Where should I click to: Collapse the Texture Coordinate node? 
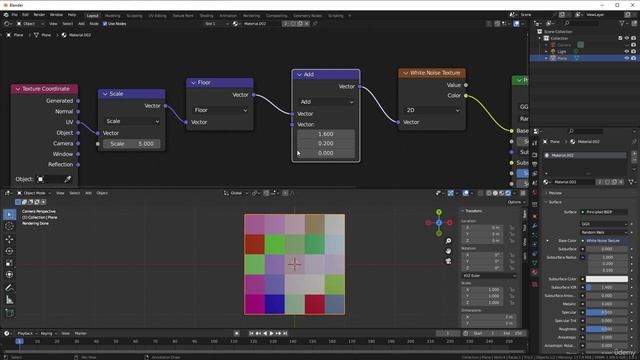coord(18,89)
